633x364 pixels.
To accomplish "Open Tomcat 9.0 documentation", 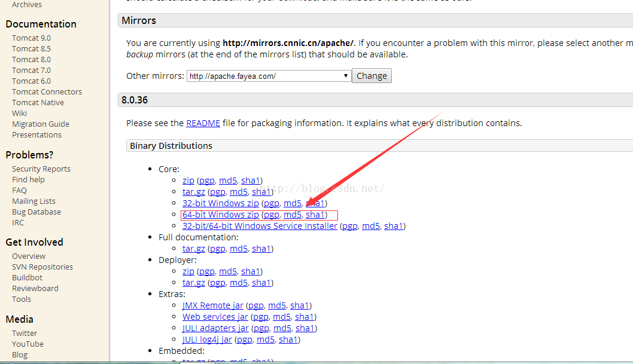I will [x=31, y=38].
